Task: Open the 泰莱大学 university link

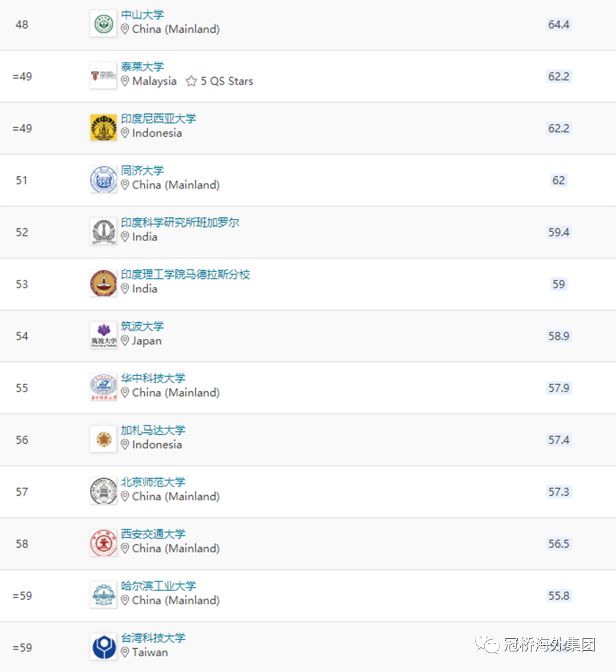Action: (x=142, y=67)
